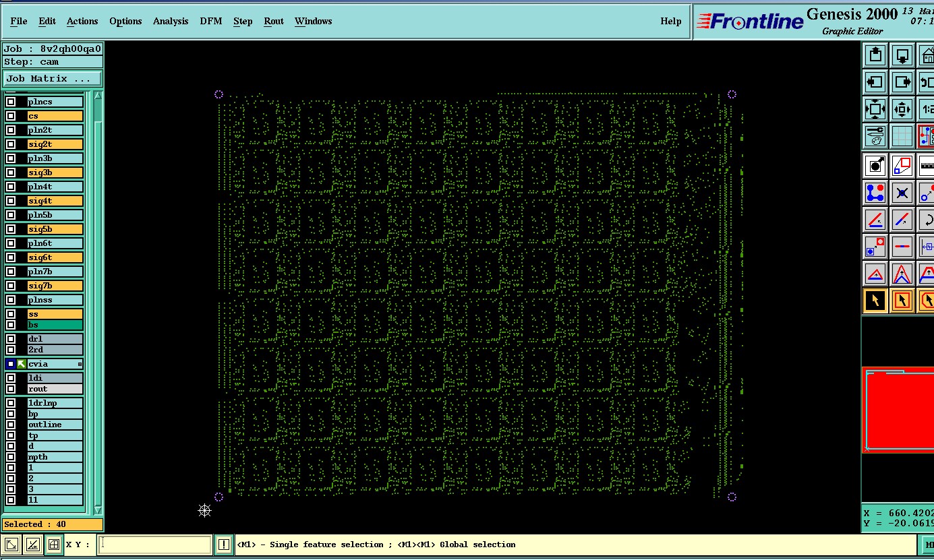Click the pan up view icon
This screenshot has width=934, height=560.
tap(875, 55)
